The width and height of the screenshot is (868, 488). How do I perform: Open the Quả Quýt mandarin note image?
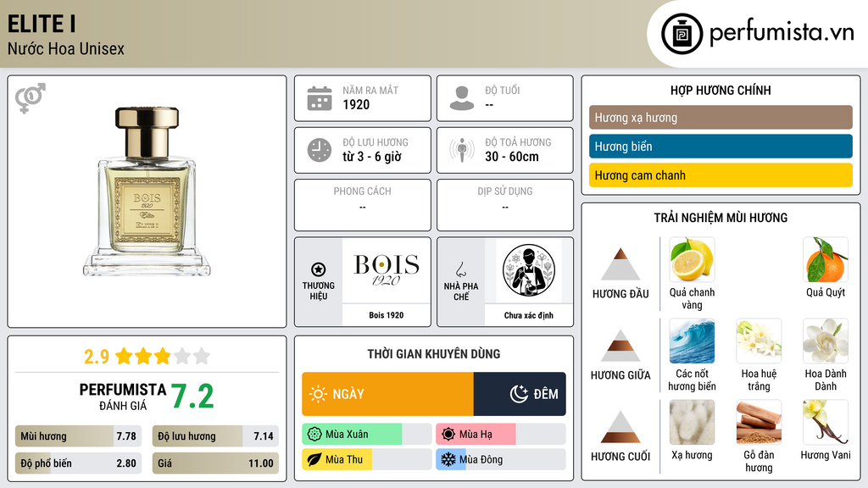[826, 260]
